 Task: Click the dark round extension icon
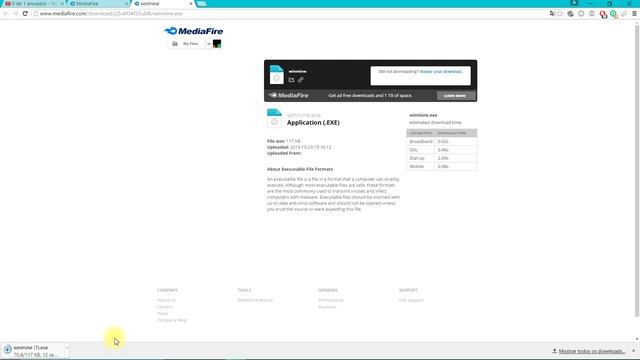(x=571, y=13)
